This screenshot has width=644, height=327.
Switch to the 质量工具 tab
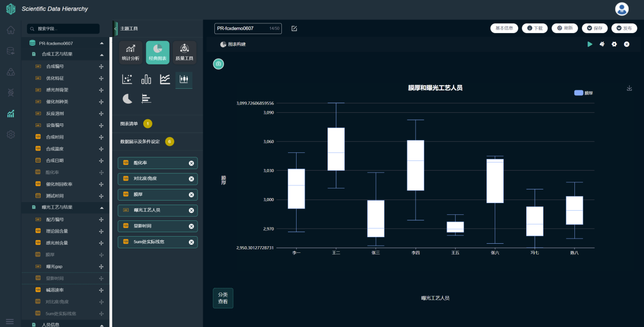(x=184, y=52)
